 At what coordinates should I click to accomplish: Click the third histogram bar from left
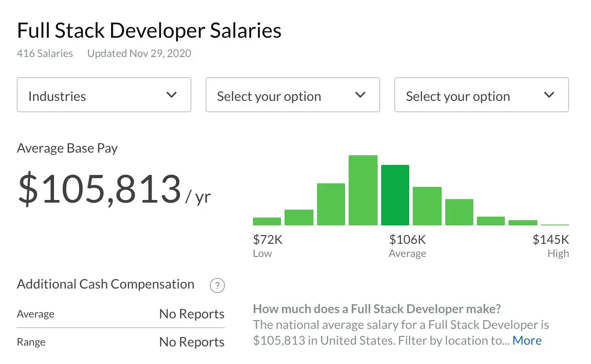[331, 204]
